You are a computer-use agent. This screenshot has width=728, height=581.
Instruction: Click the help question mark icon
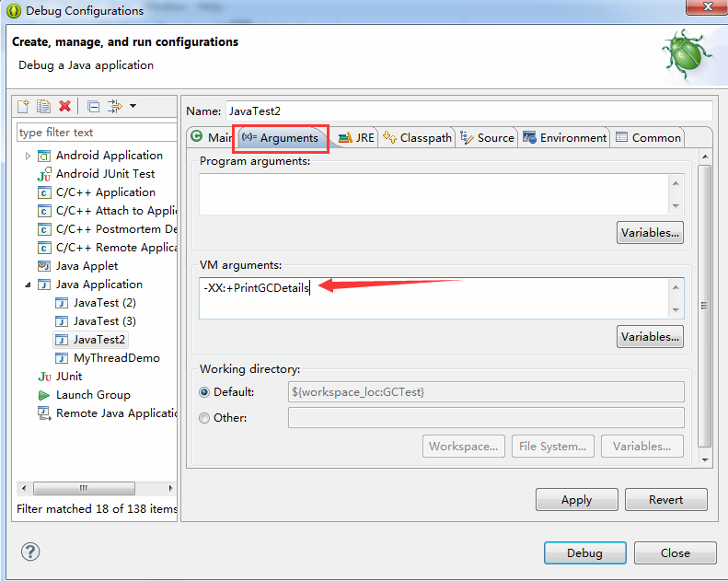pos(30,552)
